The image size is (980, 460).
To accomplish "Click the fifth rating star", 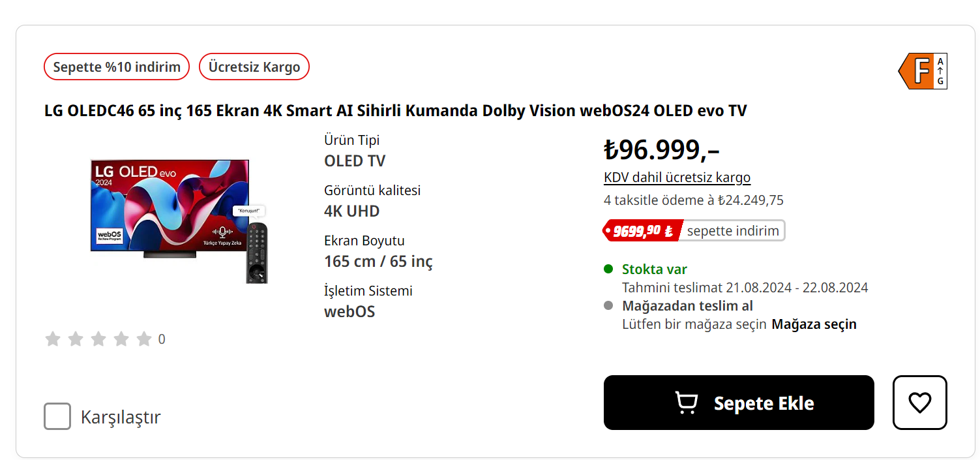I will pos(144,339).
